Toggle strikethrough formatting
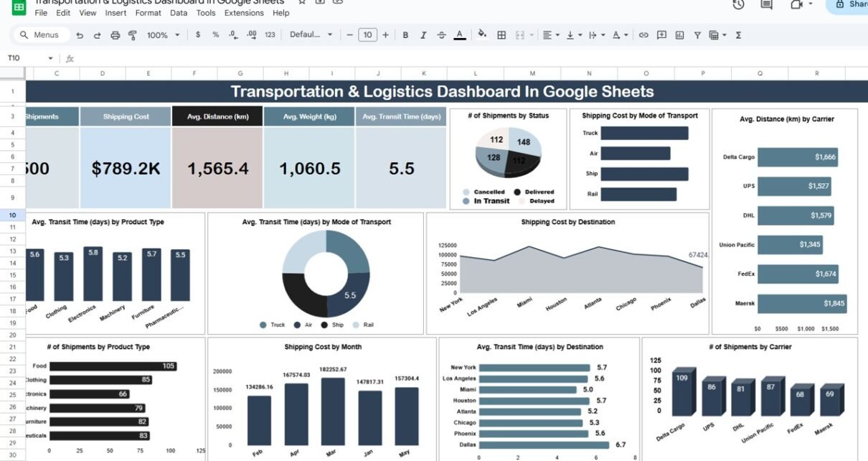Screen dimensions: 868x461 tap(441, 34)
